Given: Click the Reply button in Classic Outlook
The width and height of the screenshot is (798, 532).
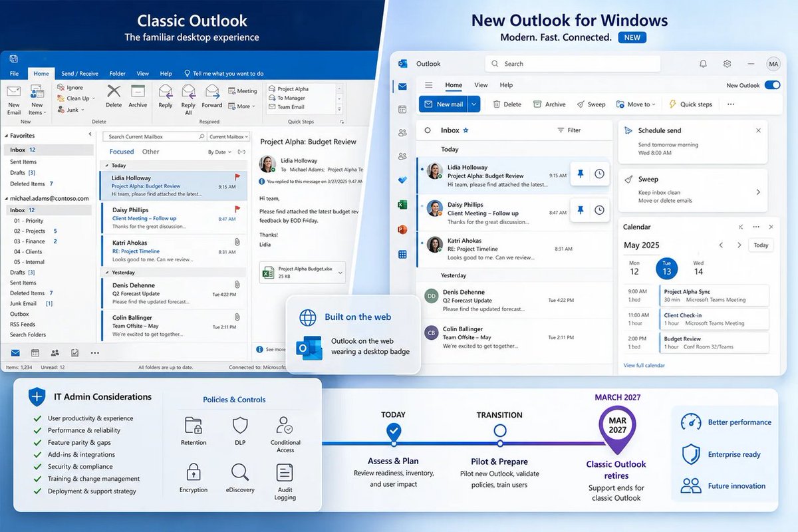Looking at the screenshot, I should click(x=166, y=96).
